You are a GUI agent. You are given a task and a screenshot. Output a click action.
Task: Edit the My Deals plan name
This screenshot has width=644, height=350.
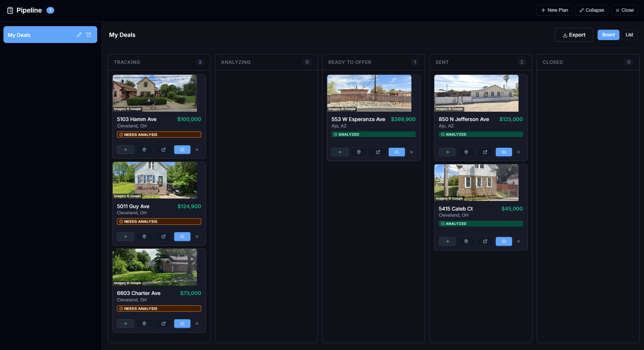(79, 34)
